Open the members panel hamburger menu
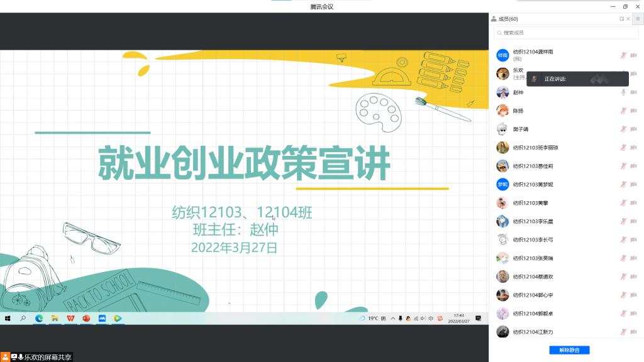644x362 pixels. click(x=637, y=19)
